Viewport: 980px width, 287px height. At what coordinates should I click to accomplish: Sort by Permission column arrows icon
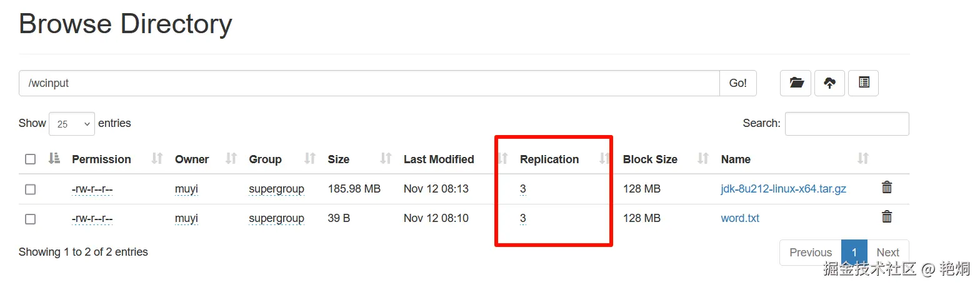[x=157, y=159]
